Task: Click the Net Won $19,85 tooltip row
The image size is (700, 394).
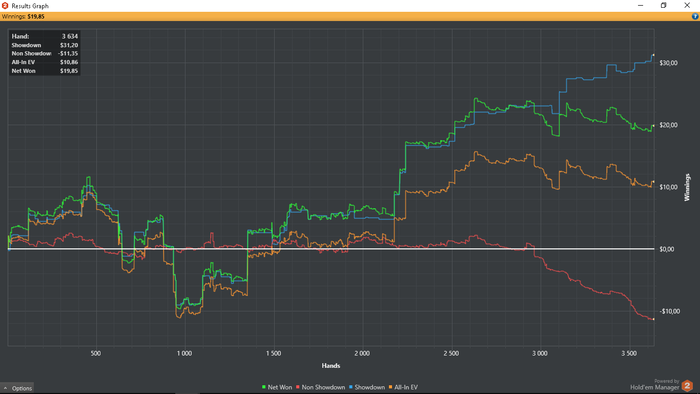Action: tap(45, 71)
